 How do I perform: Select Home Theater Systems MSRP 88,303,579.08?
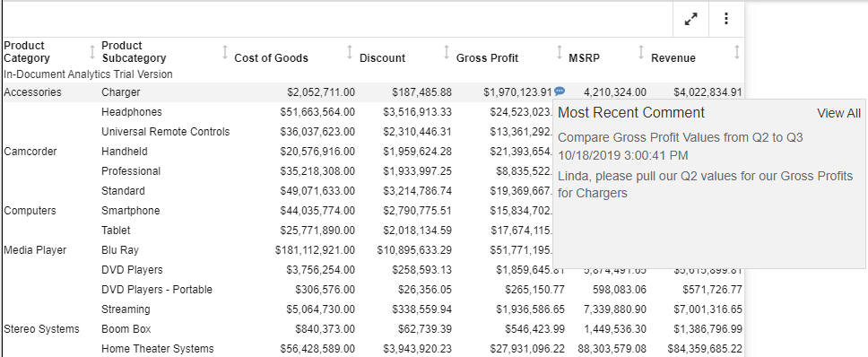point(612,349)
